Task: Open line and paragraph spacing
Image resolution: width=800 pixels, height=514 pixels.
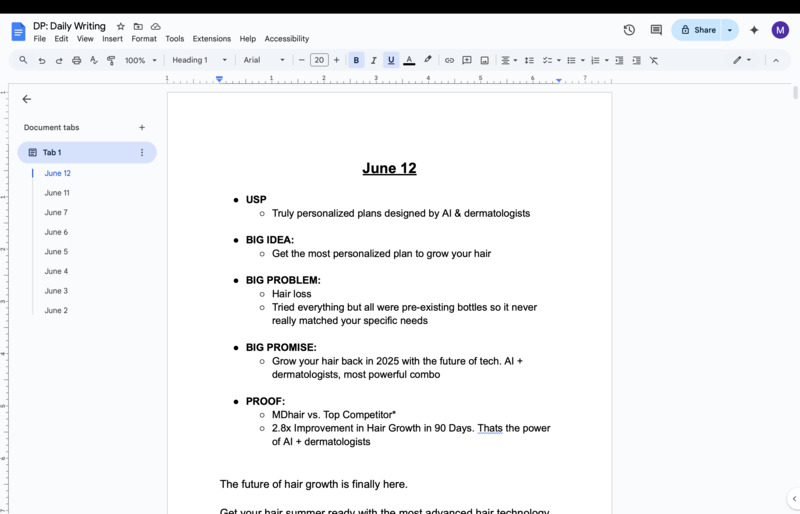Action: click(x=529, y=60)
